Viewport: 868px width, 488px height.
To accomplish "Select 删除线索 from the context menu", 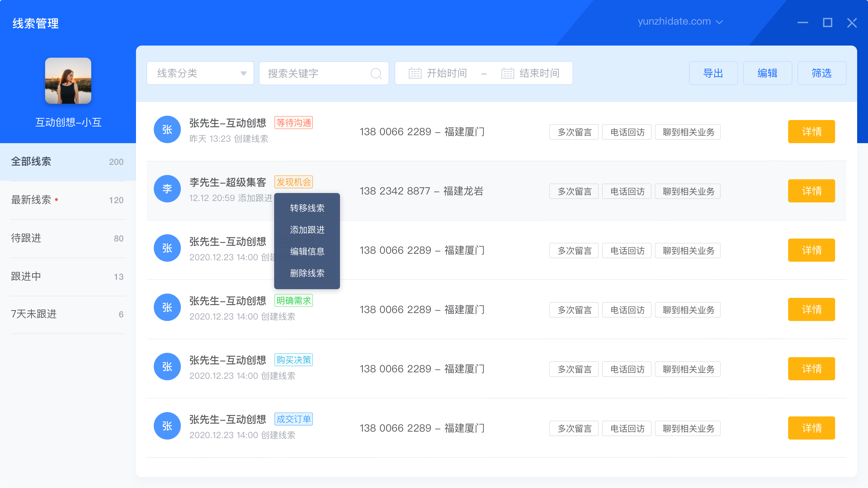I will click(307, 273).
